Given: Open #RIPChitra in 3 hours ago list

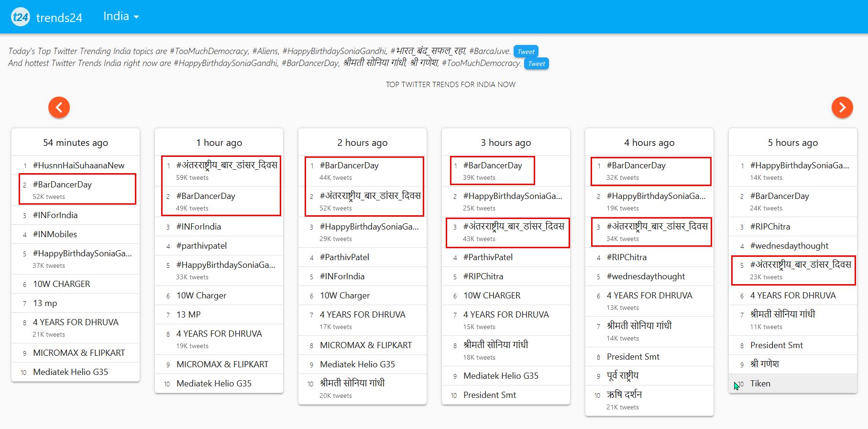Looking at the screenshot, I should tap(483, 276).
